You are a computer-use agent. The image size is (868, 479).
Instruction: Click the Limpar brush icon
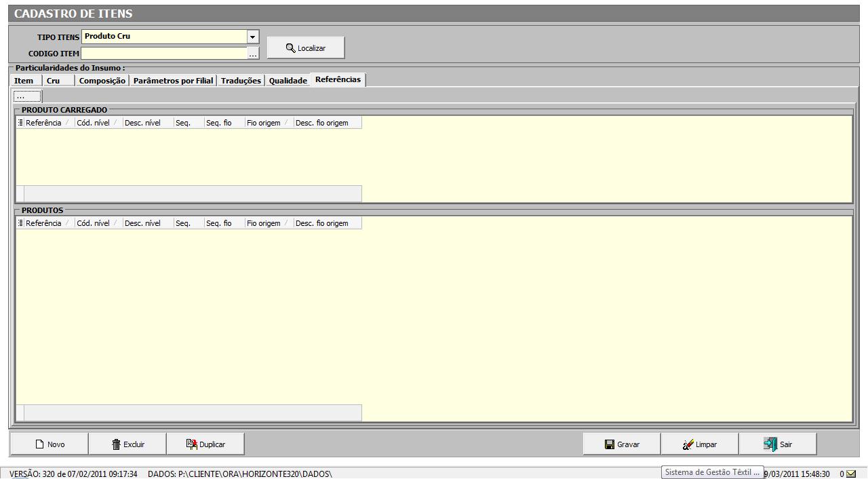[x=688, y=444]
